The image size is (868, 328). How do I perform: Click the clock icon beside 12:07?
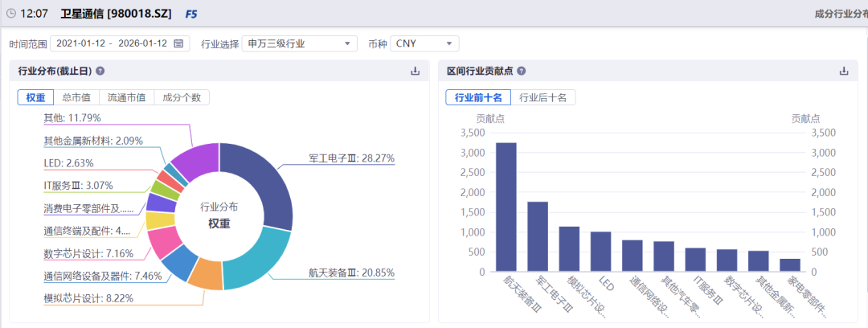pos(11,14)
